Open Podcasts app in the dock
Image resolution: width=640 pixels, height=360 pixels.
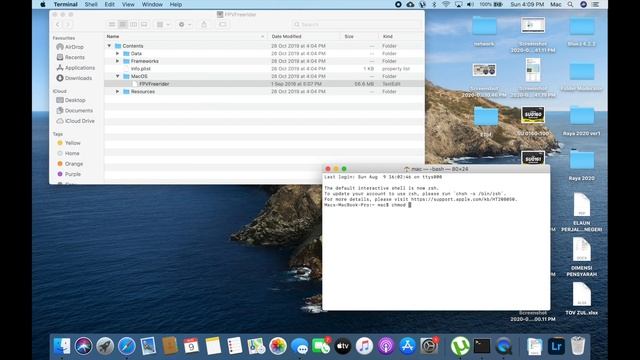(x=386, y=346)
